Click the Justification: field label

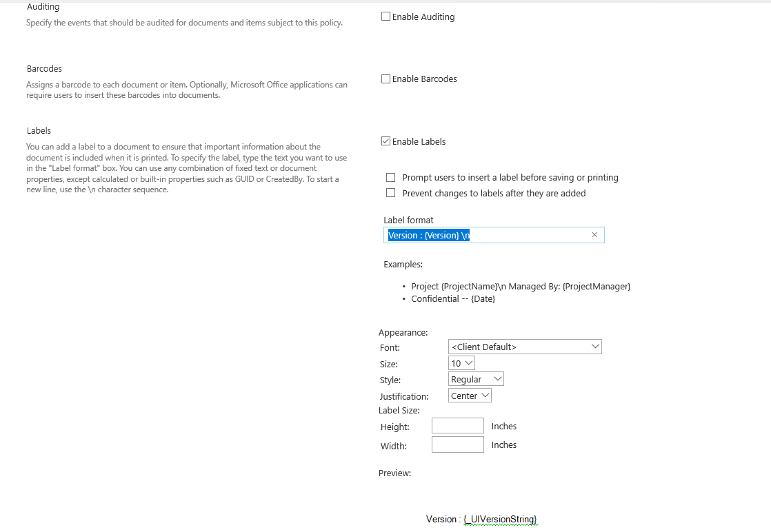point(404,396)
